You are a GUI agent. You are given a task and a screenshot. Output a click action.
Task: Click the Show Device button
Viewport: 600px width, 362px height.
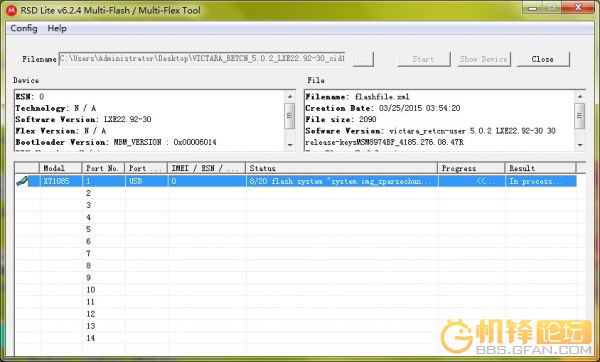pyautogui.click(x=484, y=59)
